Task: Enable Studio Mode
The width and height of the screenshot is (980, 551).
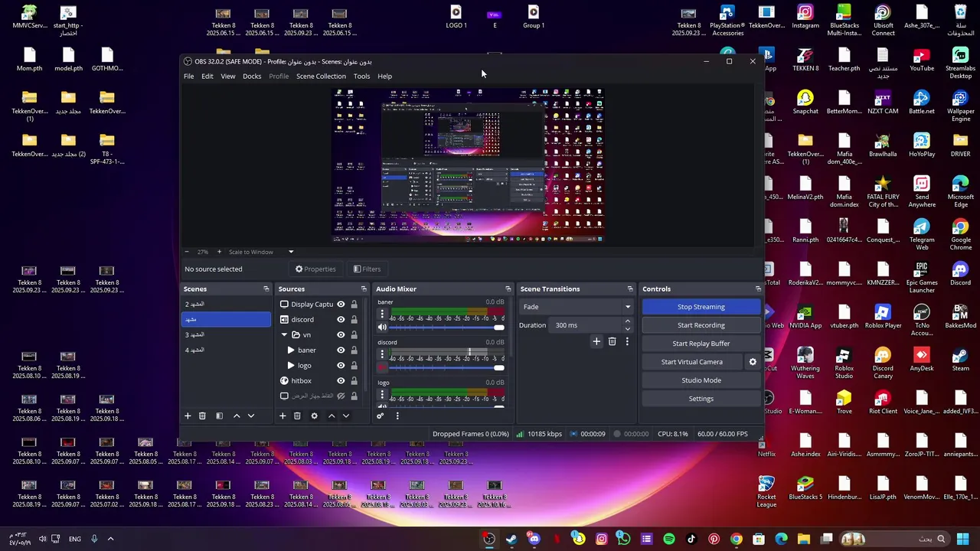Action: point(701,380)
